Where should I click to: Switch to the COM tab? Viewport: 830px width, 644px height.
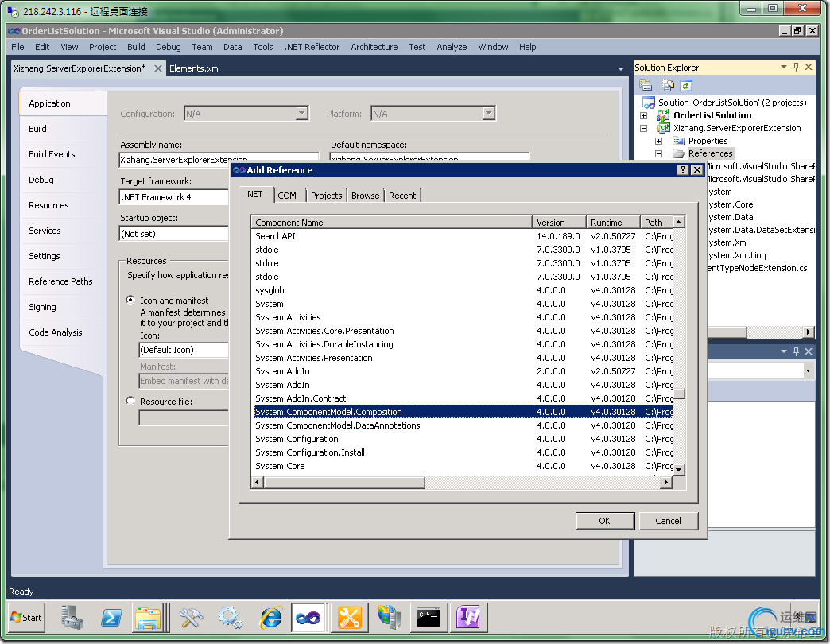tap(287, 196)
